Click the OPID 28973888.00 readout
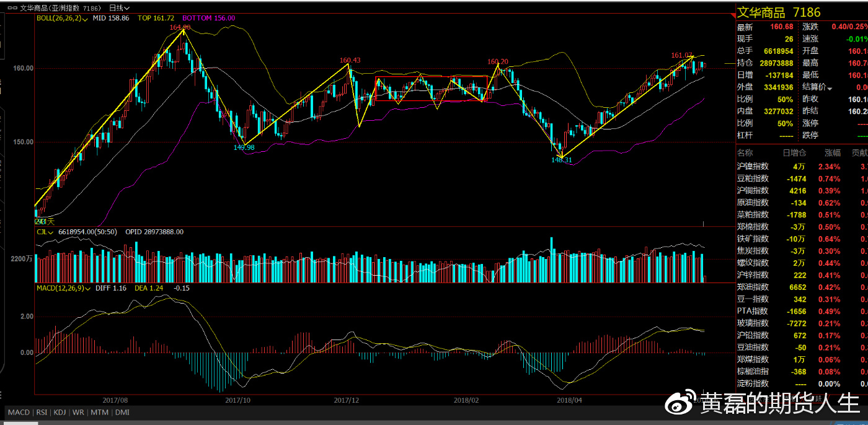Viewport: 868px width, 425px height. pos(154,232)
